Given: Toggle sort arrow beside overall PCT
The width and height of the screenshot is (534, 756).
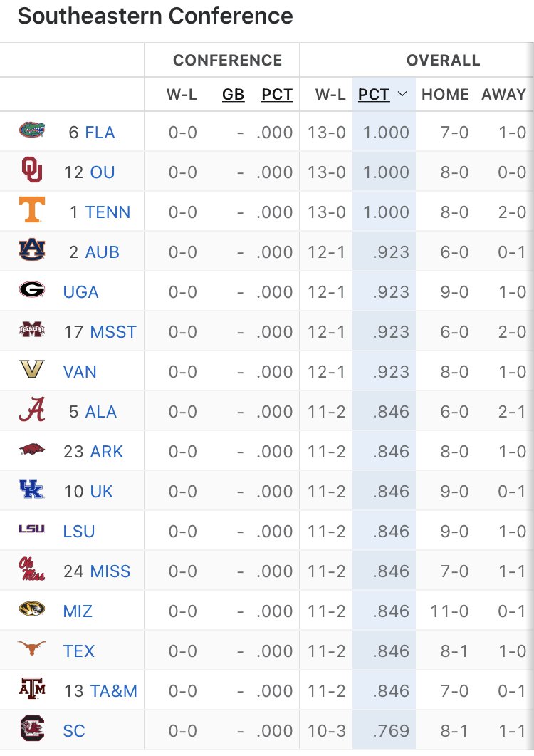Looking at the screenshot, I should pos(402,94).
